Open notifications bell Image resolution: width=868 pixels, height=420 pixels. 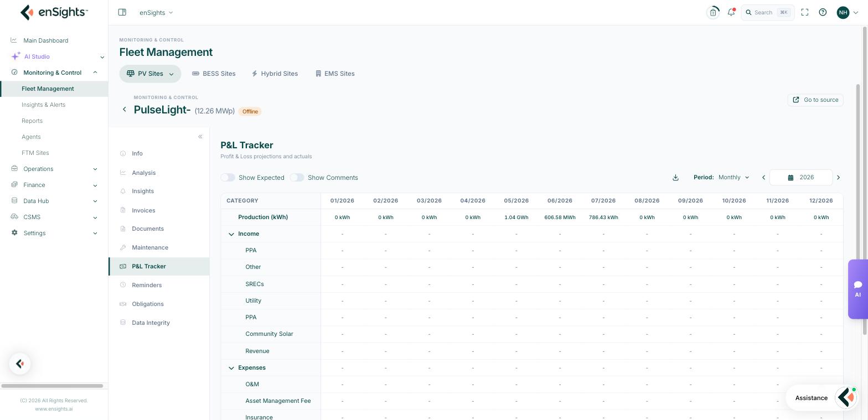pos(731,12)
